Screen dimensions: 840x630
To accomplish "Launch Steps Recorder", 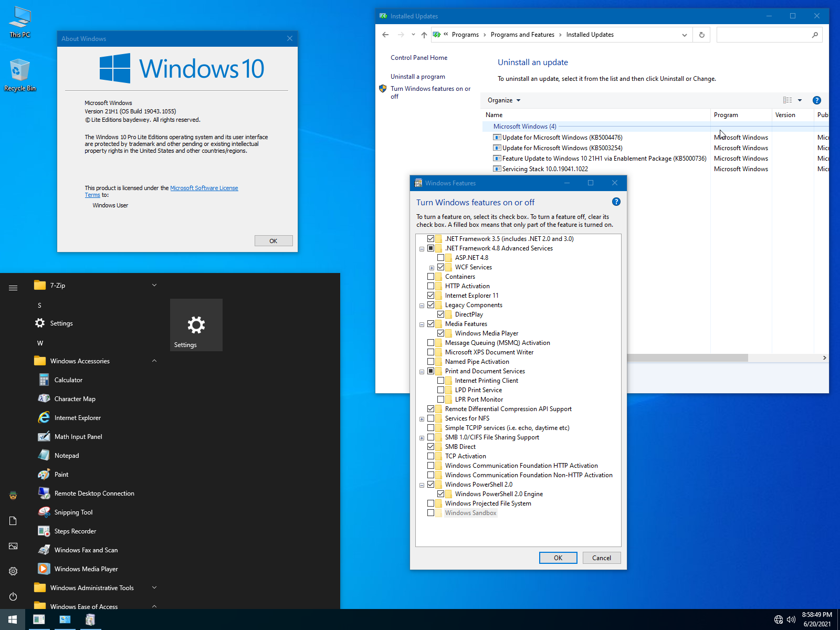I will pyautogui.click(x=75, y=531).
